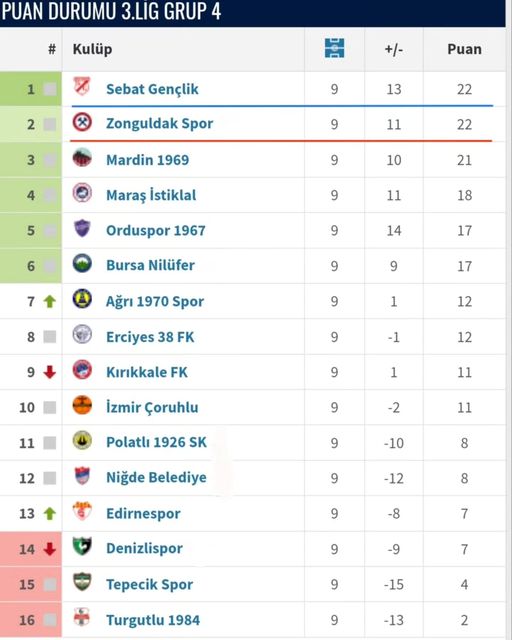
Task: Click the Sebat Gençlik club logo
Action: coord(82,87)
